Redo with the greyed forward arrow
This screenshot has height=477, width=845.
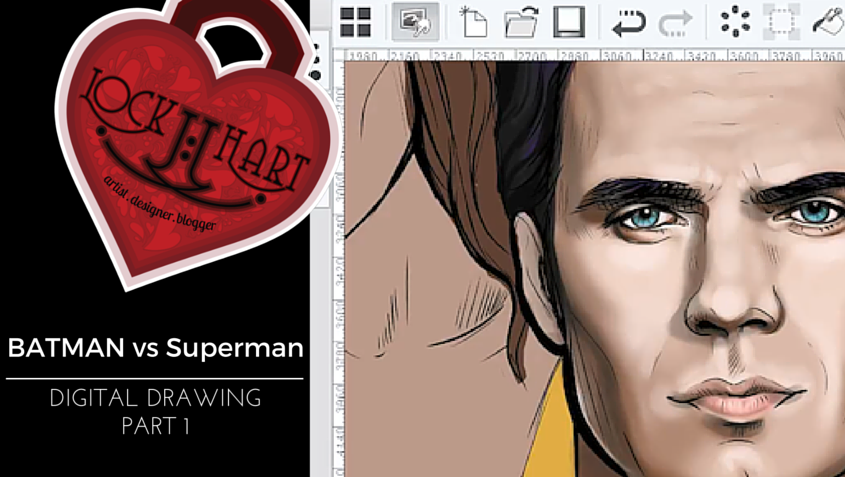(676, 21)
